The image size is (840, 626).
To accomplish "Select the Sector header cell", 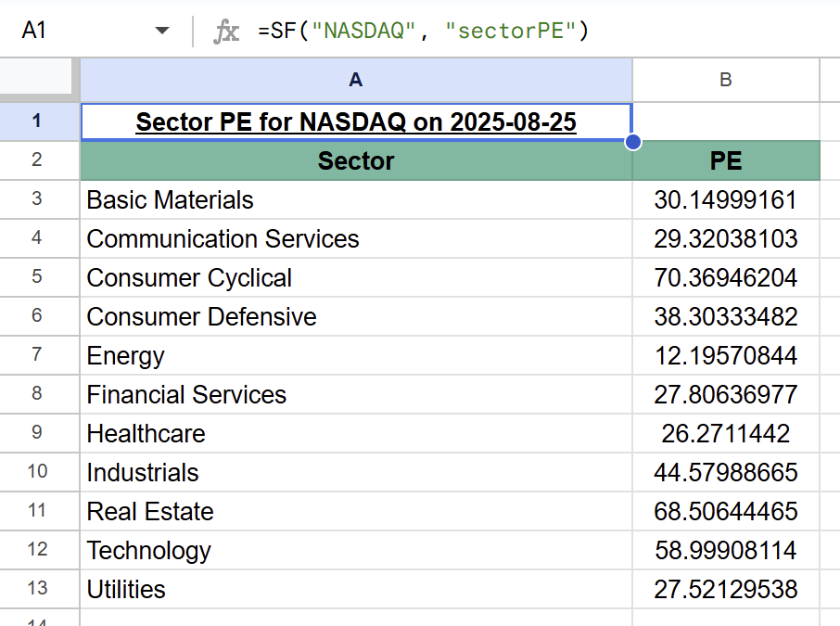I will tap(355, 160).
